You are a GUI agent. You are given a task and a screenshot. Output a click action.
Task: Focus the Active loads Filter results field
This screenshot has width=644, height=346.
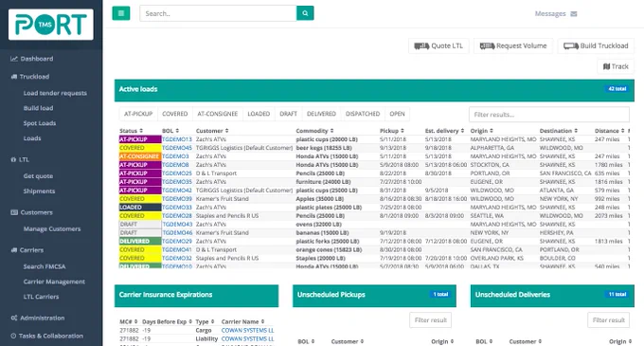pos(549,115)
